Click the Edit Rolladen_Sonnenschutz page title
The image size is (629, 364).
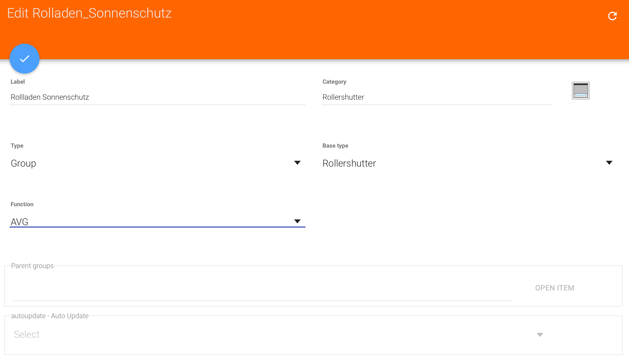click(89, 13)
